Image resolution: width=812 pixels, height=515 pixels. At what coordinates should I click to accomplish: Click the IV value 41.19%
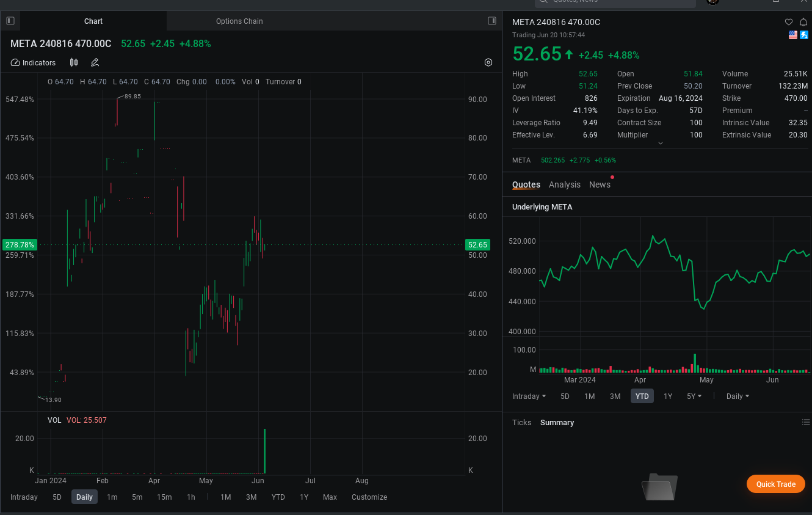pos(585,111)
